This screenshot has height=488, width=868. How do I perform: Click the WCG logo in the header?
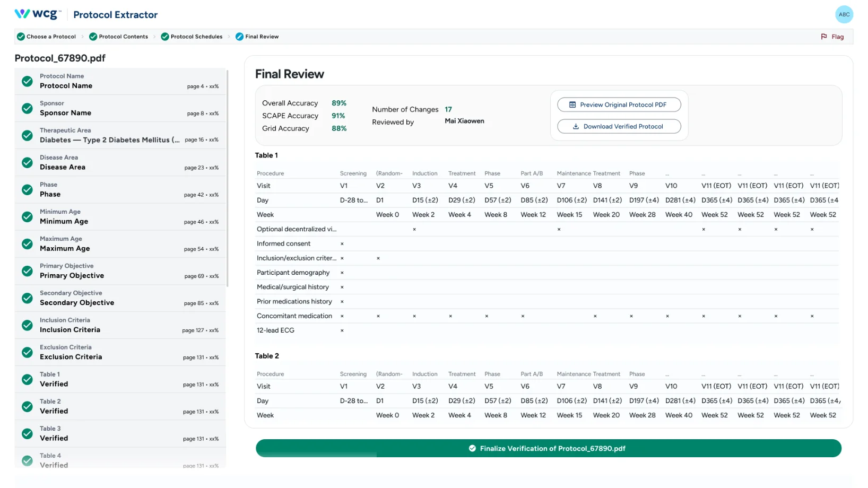[34, 14]
